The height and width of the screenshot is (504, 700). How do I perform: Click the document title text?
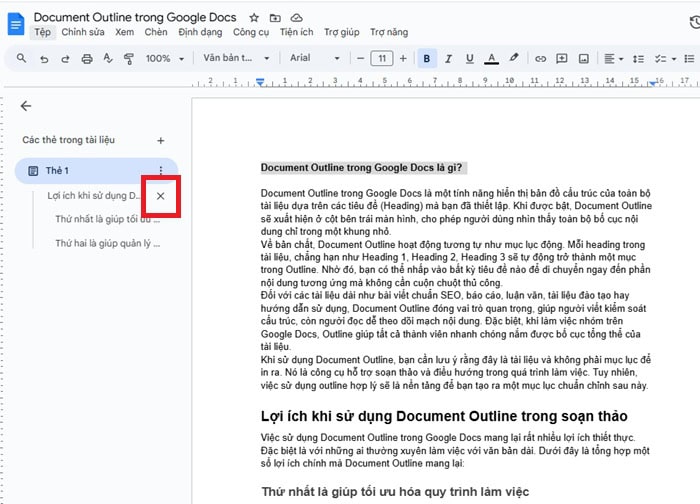(x=135, y=17)
